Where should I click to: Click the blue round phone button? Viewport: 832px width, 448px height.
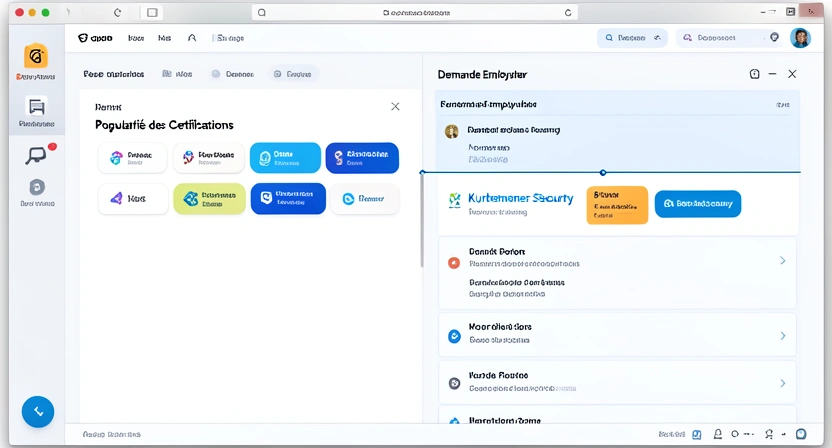point(38,411)
